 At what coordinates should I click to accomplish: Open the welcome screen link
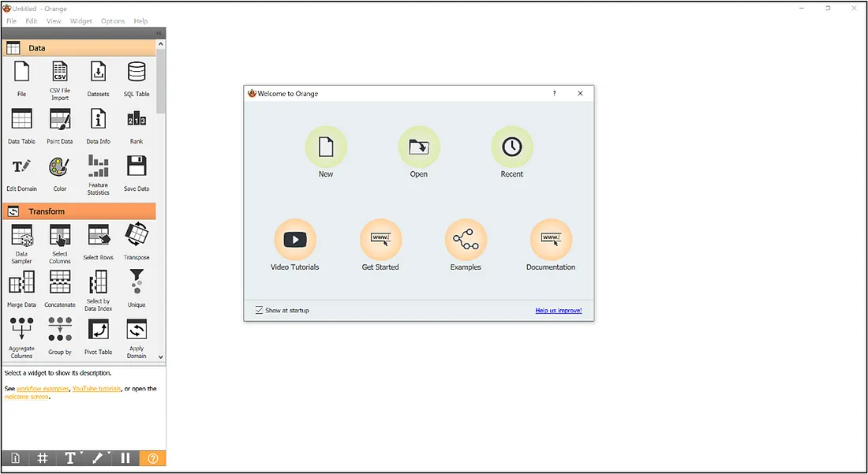click(x=27, y=397)
